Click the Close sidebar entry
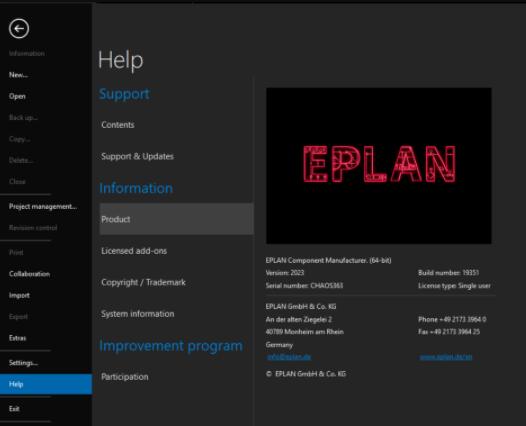The image size is (526, 426). [17, 181]
